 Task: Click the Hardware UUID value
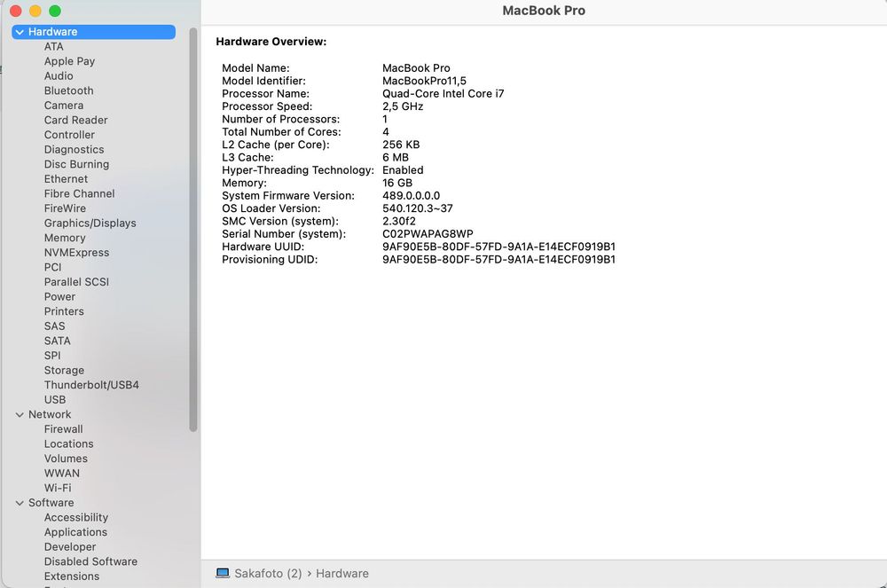pyautogui.click(x=498, y=247)
